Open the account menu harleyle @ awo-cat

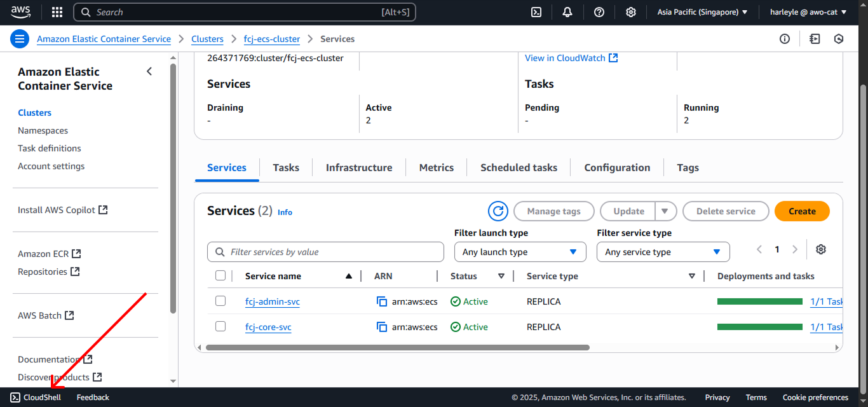point(808,12)
